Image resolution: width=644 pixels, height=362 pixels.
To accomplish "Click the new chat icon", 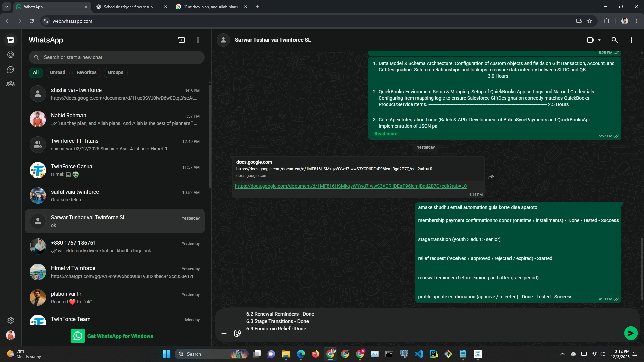I will [x=181, y=40].
